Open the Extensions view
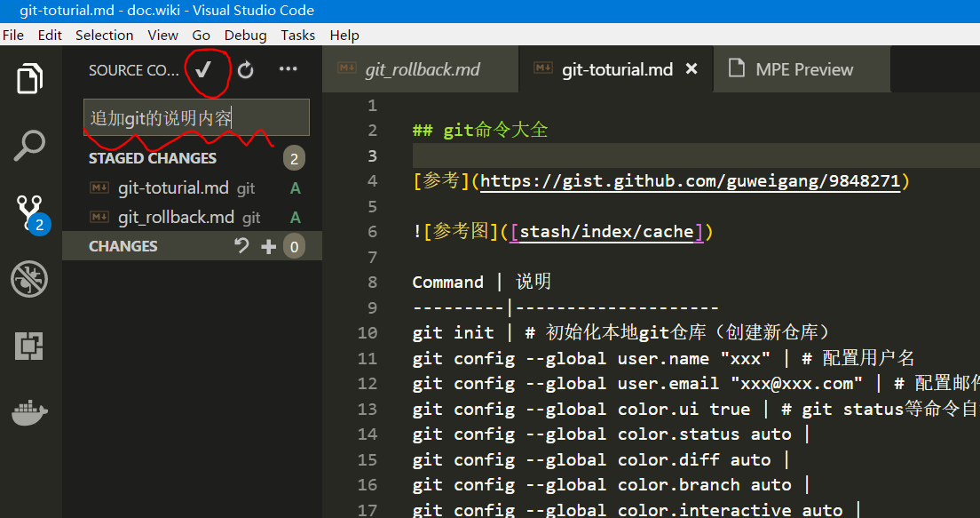Viewport: 980px width, 518px height. click(29, 344)
